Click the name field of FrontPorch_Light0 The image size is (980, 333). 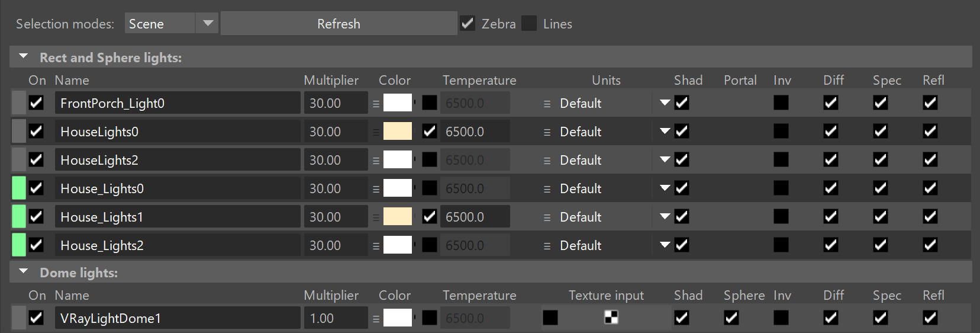coord(178,103)
